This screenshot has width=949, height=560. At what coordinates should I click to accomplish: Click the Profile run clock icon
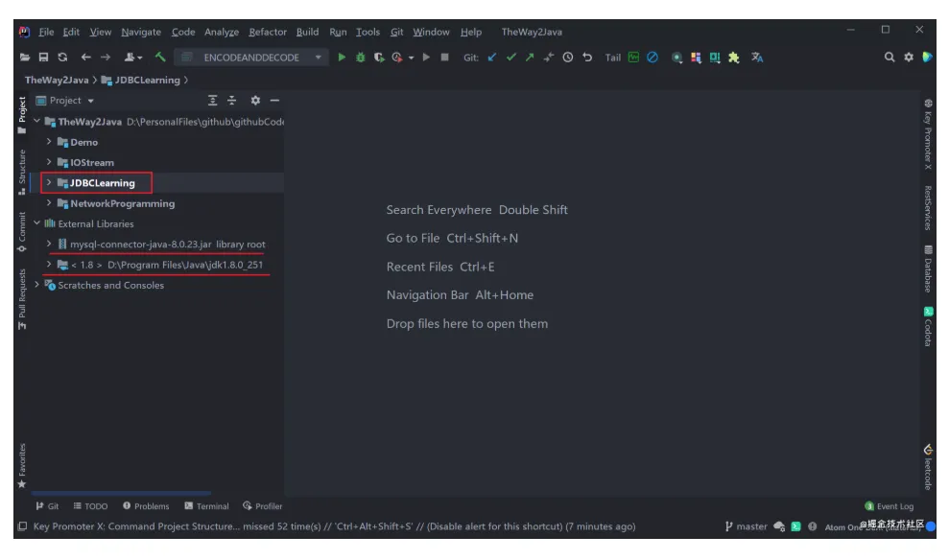[x=397, y=58]
